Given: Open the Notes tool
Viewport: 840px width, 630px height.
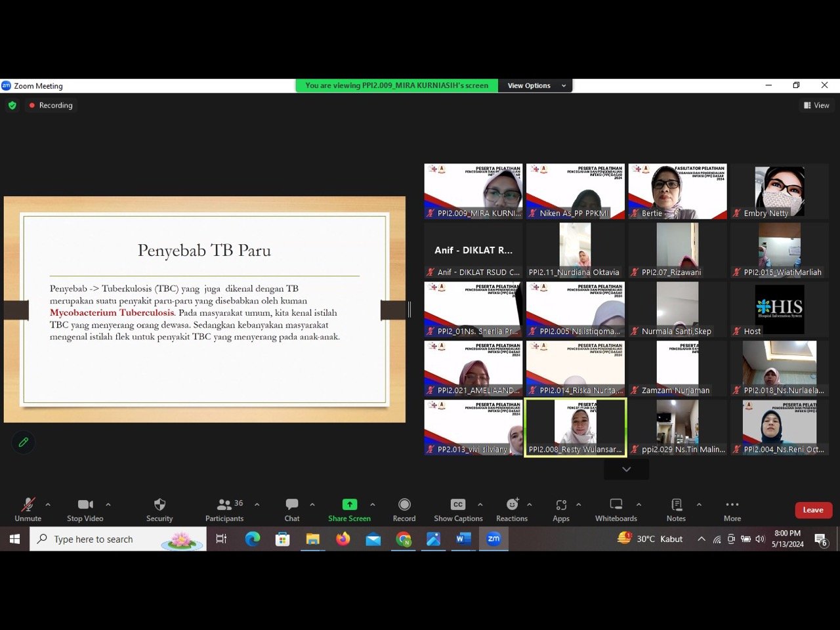Looking at the screenshot, I should pyautogui.click(x=676, y=505).
